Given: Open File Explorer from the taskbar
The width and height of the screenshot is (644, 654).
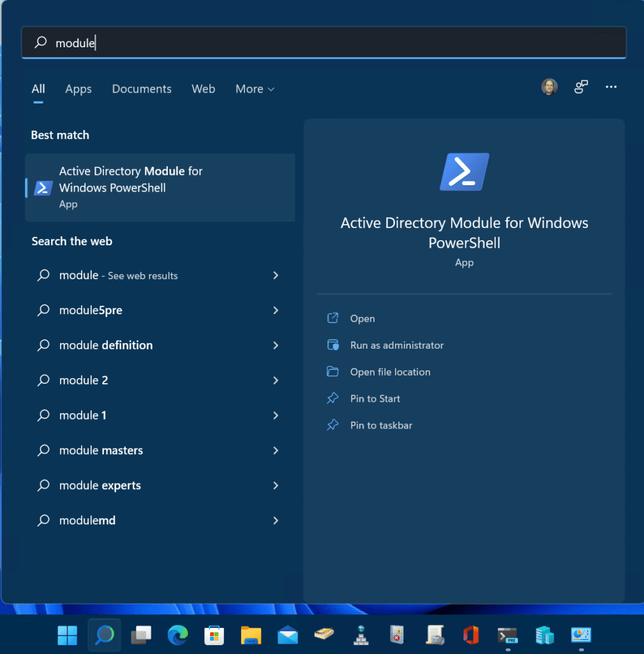Looking at the screenshot, I should [251, 635].
